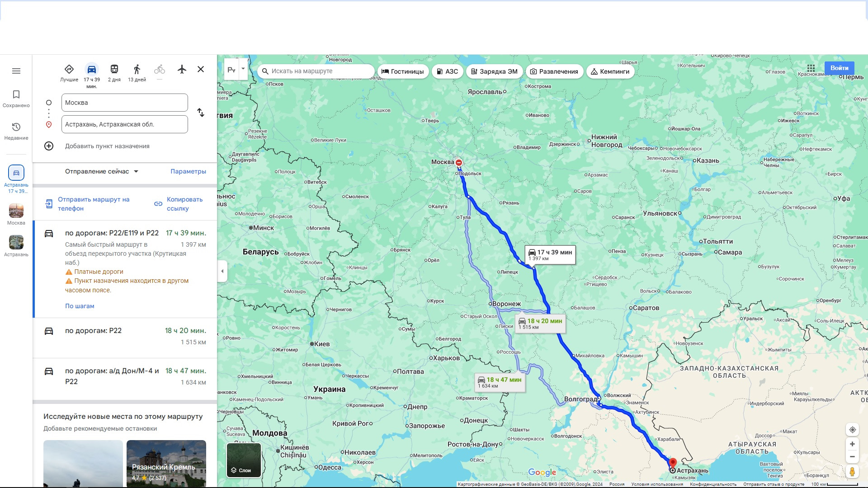Open the hamburger main menu
This screenshot has width=868, height=488.
(16, 71)
